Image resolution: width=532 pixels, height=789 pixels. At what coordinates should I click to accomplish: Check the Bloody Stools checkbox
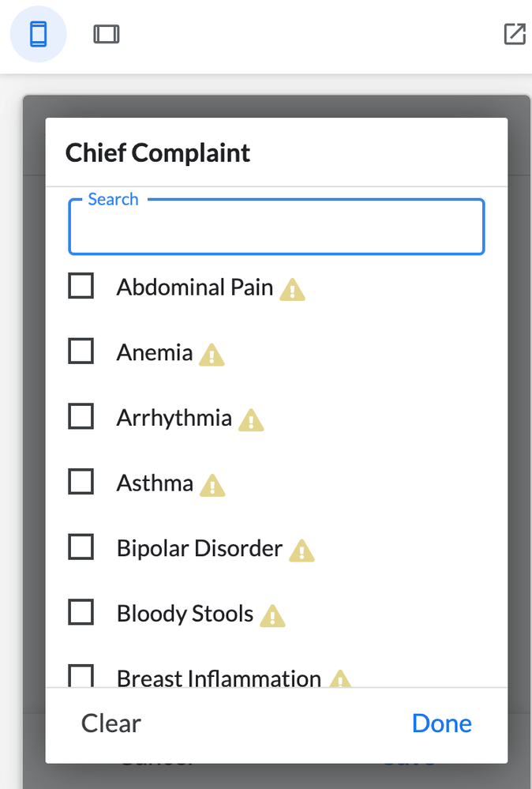coord(81,612)
